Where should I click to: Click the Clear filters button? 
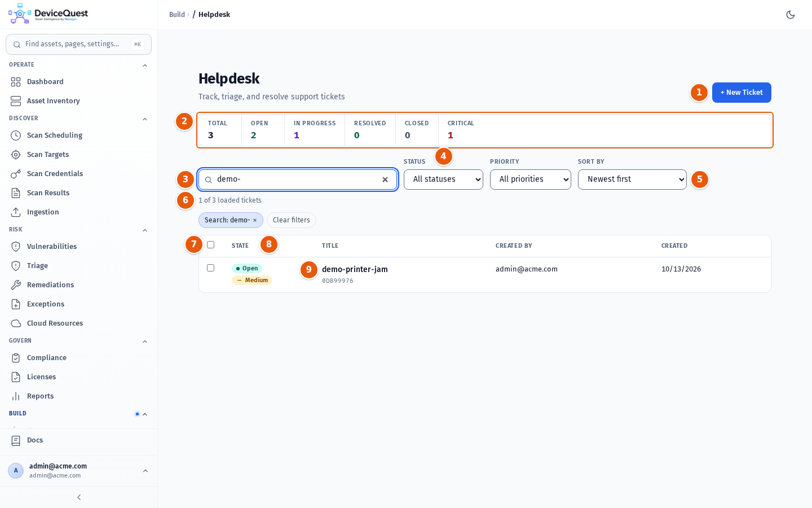tap(292, 220)
